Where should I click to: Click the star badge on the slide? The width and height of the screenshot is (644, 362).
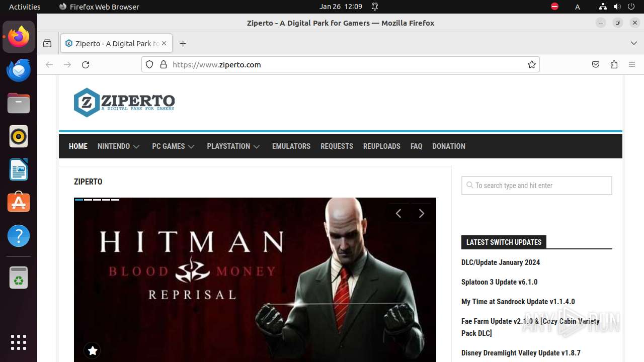point(92,350)
